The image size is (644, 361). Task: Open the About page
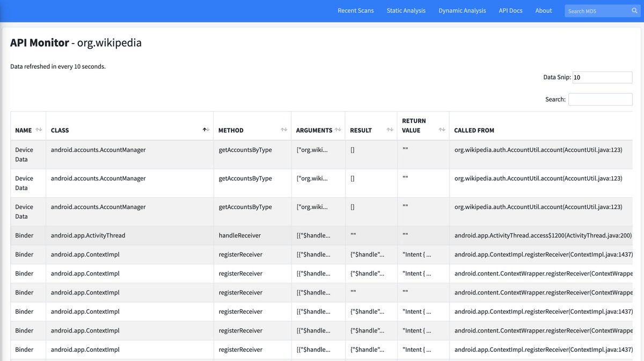[543, 10]
